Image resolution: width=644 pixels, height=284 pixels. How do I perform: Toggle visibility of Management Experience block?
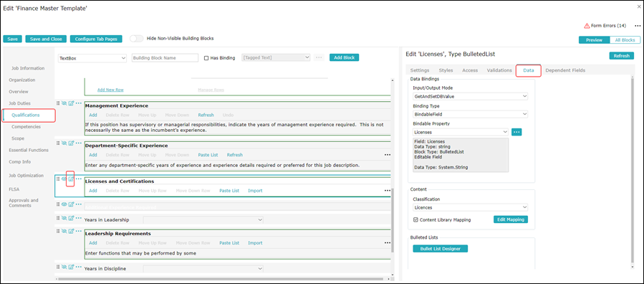coord(64,103)
